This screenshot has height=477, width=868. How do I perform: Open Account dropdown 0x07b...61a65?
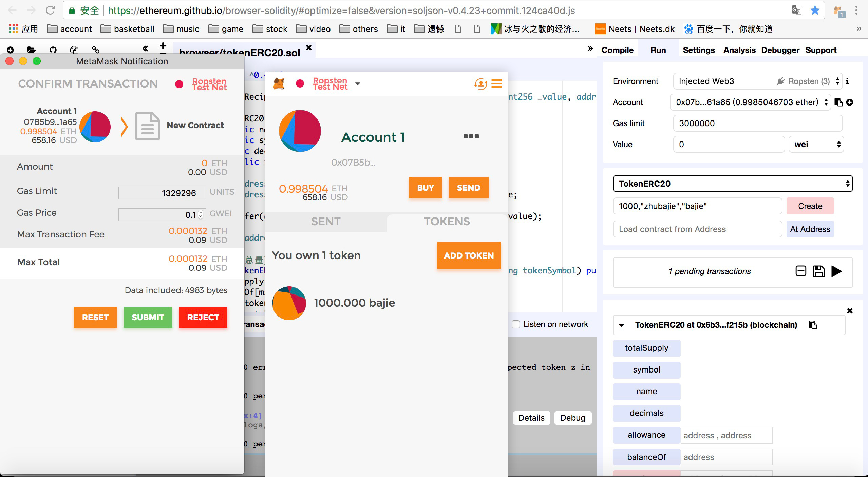750,102
